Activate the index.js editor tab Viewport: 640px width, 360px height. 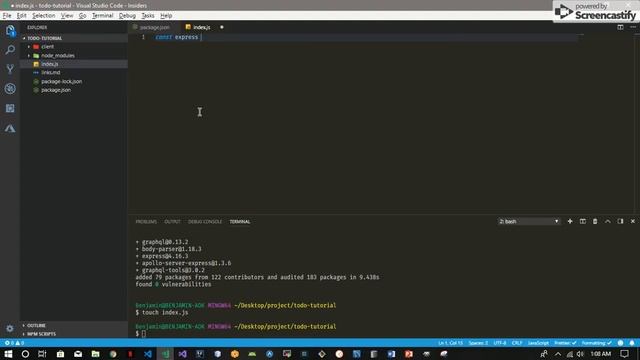pyautogui.click(x=202, y=27)
